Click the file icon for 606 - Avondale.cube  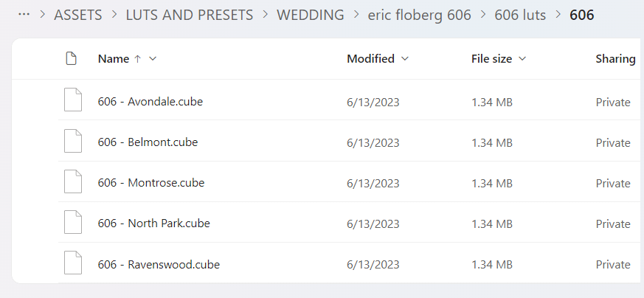tap(73, 100)
